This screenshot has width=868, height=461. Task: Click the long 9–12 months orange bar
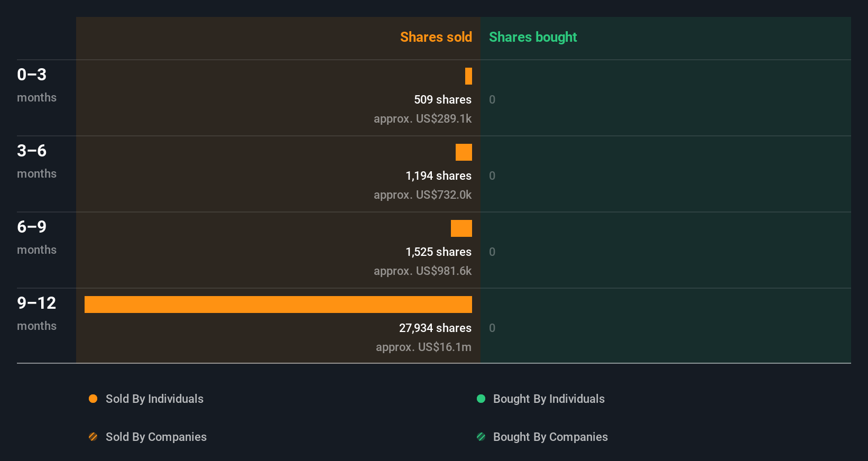click(x=278, y=305)
